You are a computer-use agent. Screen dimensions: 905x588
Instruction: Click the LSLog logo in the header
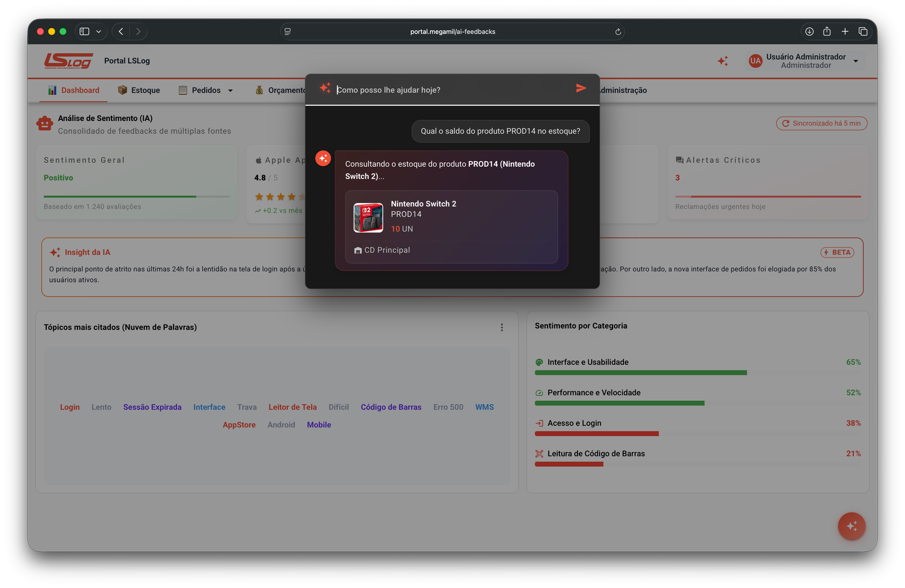click(67, 61)
